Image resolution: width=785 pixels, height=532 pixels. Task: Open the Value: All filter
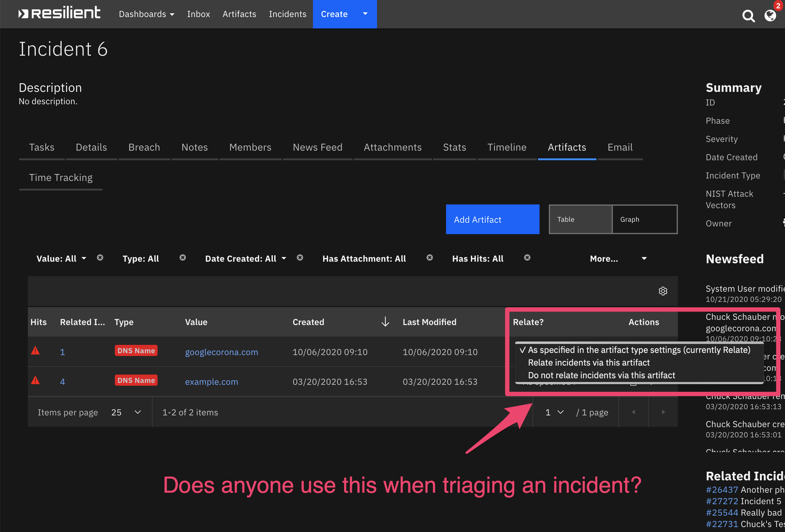click(x=62, y=259)
